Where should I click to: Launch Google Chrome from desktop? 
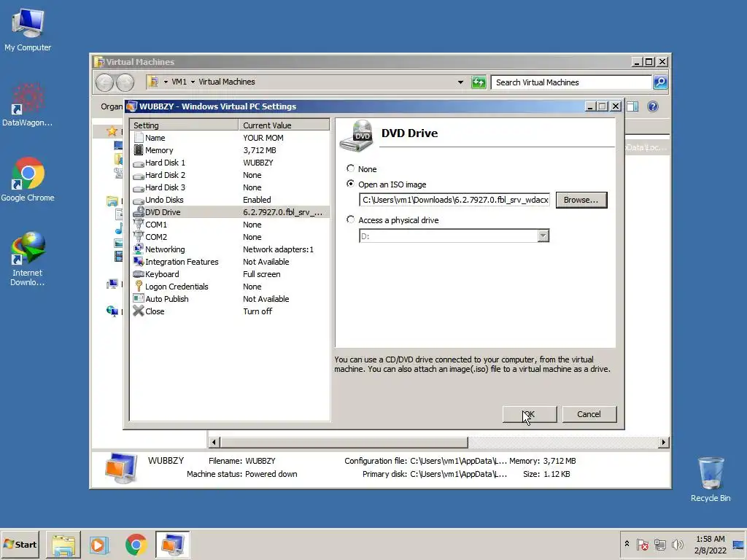pyautogui.click(x=28, y=179)
